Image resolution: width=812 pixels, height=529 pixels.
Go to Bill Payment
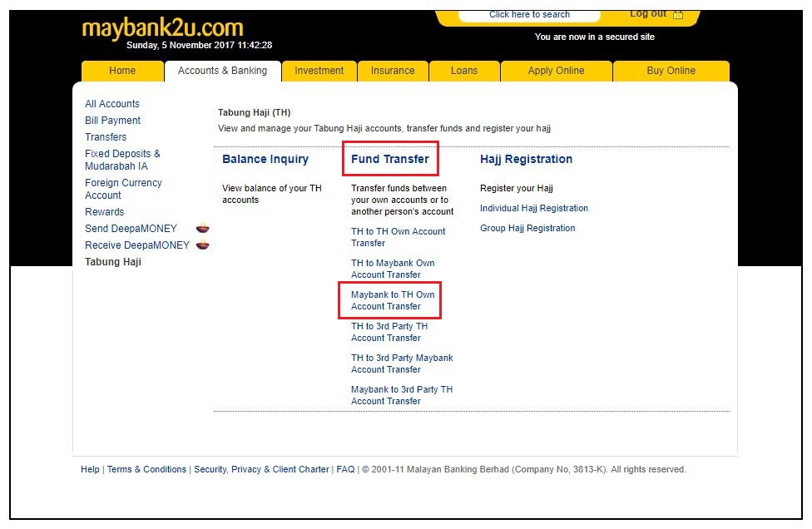[113, 120]
